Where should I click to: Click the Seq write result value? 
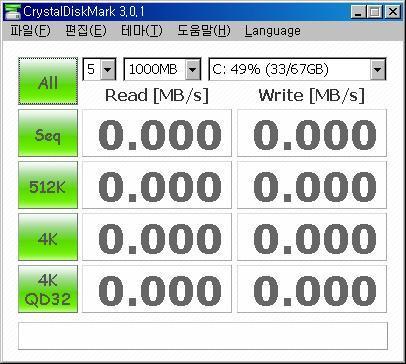coord(312,133)
